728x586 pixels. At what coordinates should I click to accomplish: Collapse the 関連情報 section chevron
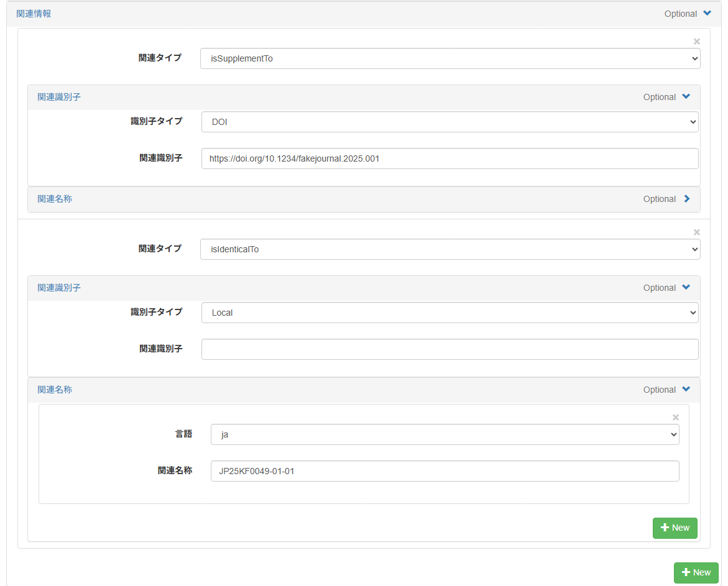click(x=707, y=13)
